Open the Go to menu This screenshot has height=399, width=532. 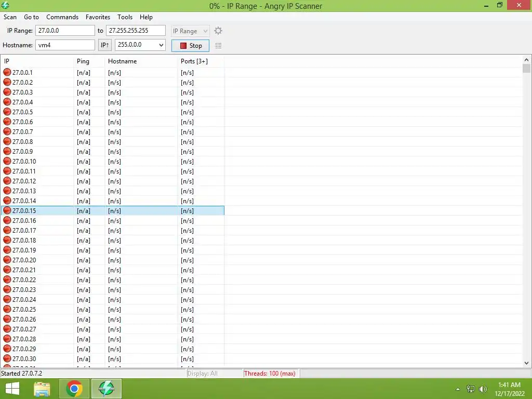[31, 17]
